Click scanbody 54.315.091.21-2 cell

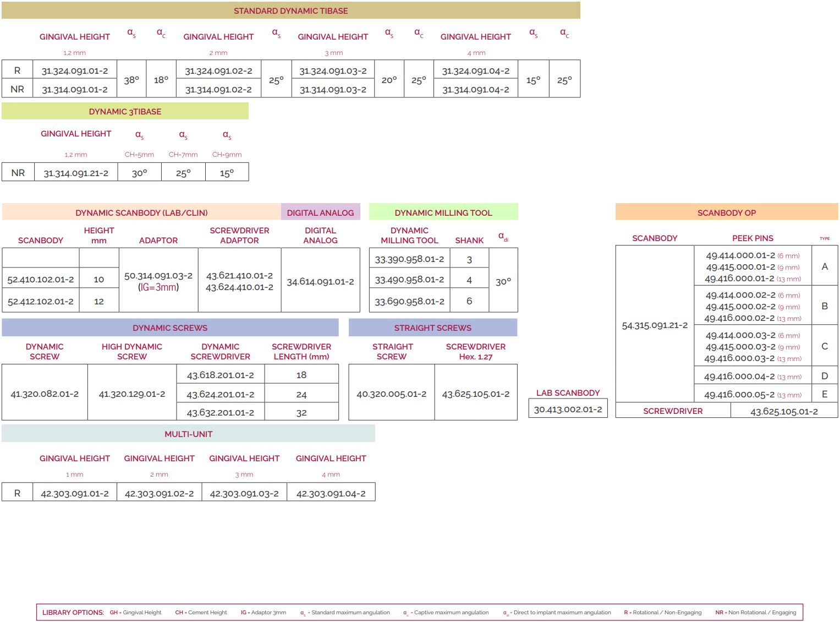[655, 325]
